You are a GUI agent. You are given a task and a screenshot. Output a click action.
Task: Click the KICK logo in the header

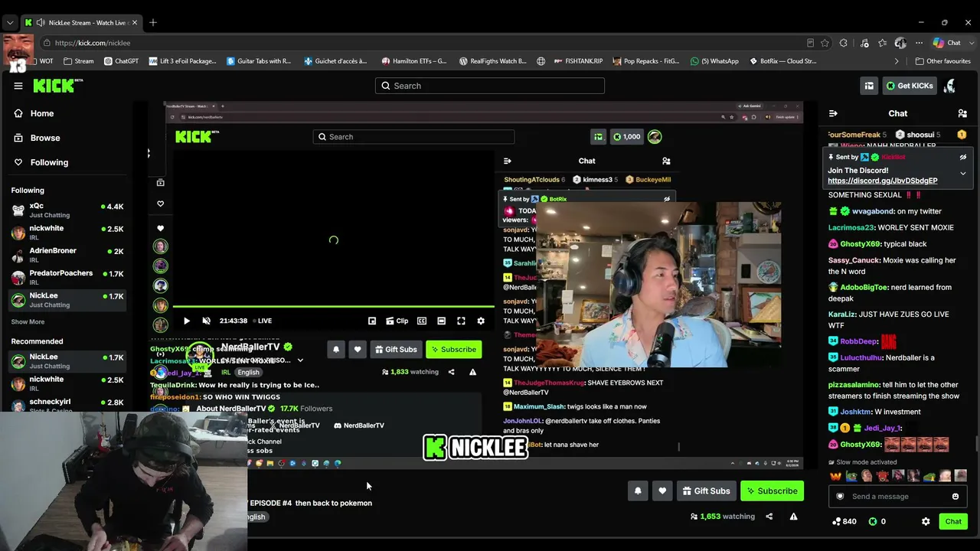coord(57,86)
